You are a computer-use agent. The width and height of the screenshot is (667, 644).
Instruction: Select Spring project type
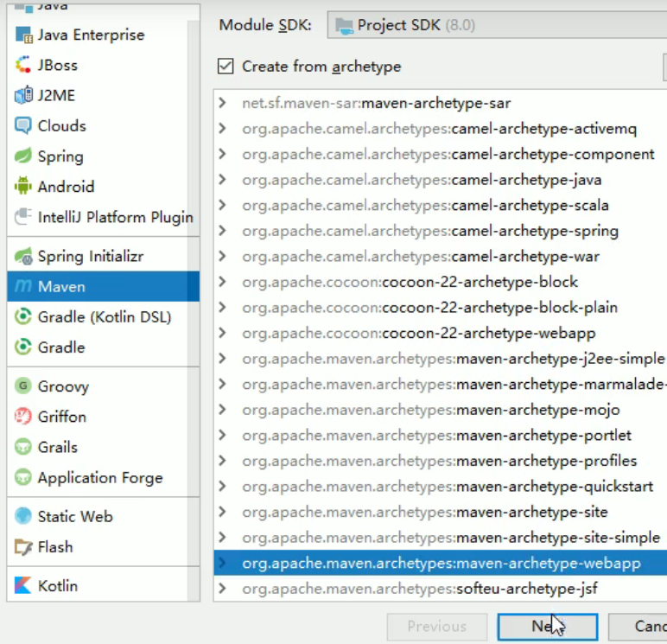[x=60, y=156]
